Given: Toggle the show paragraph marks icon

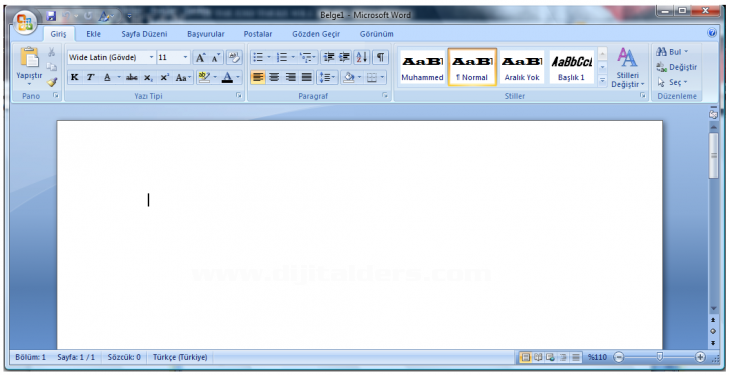Looking at the screenshot, I should (380, 57).
